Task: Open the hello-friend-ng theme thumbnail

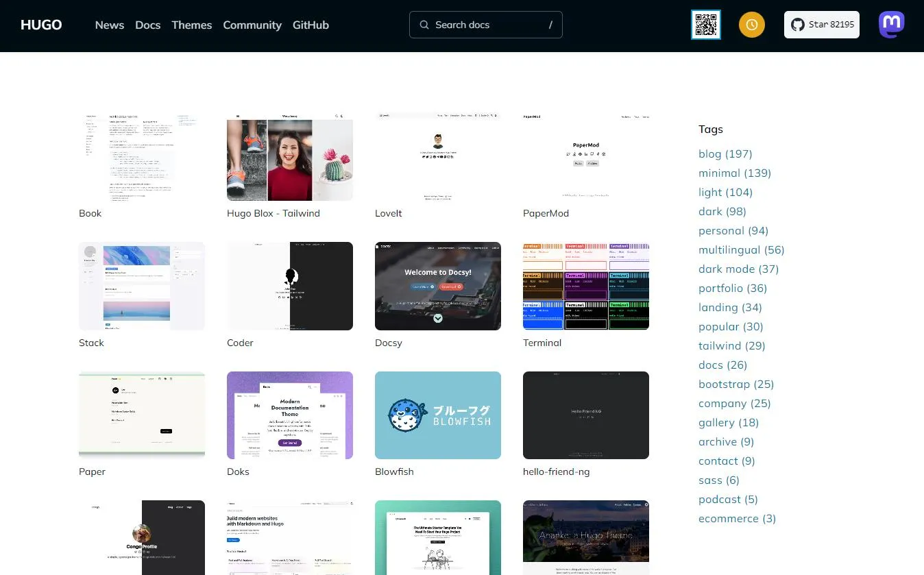Action: click(586, 415)
